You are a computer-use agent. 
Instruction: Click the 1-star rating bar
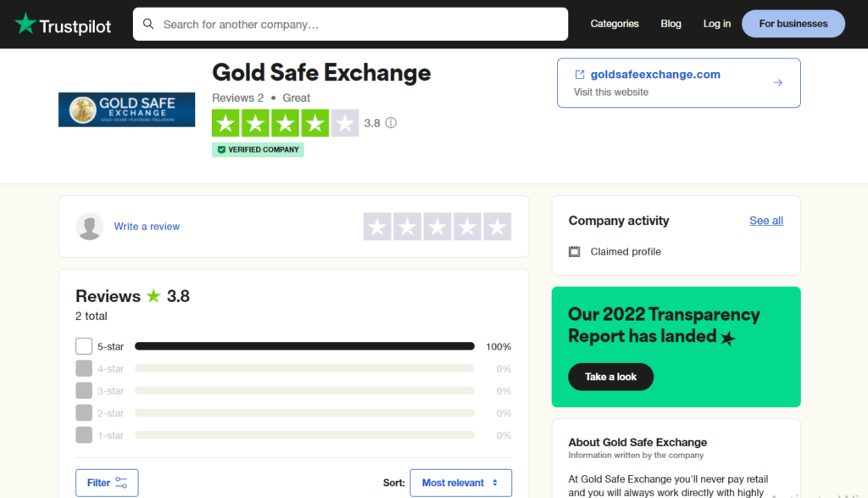(304, 435)
